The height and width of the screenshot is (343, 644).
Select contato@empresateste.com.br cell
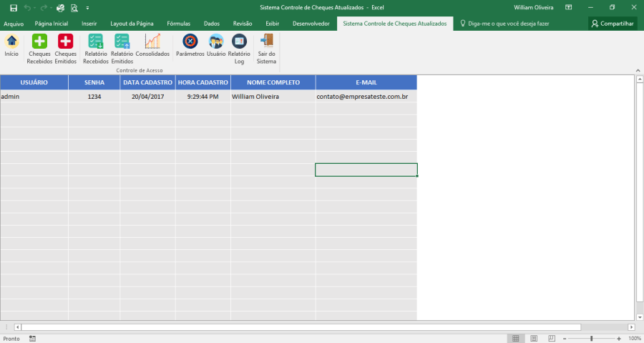[366, 97]
